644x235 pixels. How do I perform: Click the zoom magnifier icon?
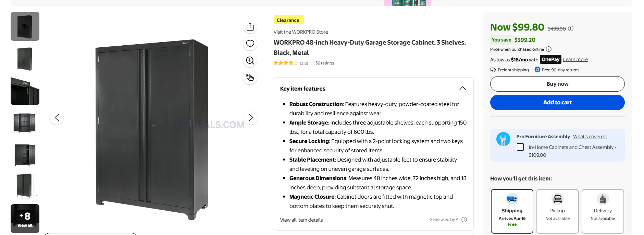point(250,61)
